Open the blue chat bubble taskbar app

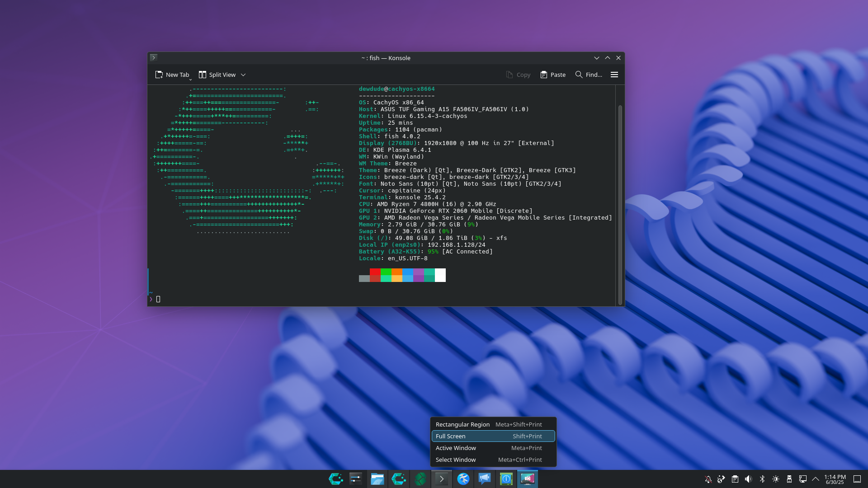[485, 479]
